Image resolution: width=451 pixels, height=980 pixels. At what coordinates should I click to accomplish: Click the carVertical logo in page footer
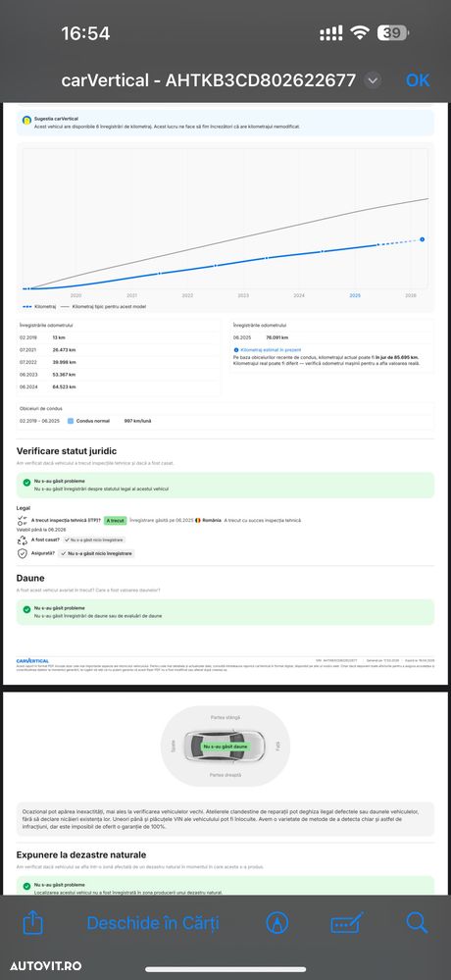pos(32,660)
